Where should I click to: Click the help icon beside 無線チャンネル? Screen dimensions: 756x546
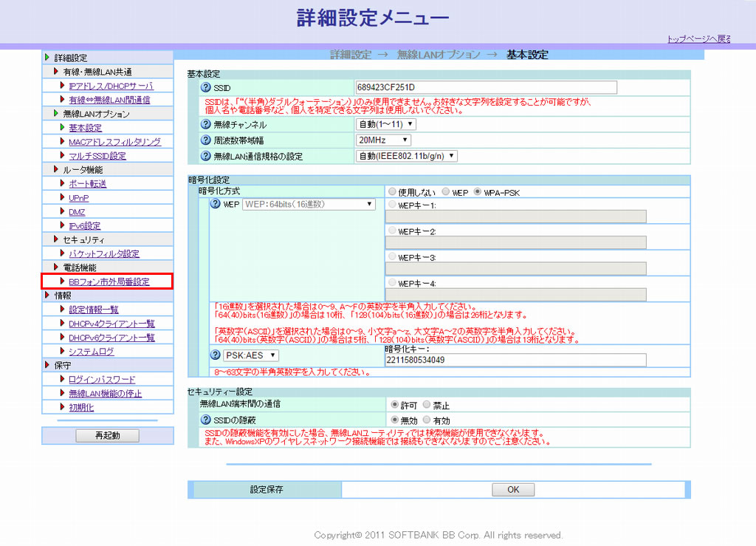point(206,125)
